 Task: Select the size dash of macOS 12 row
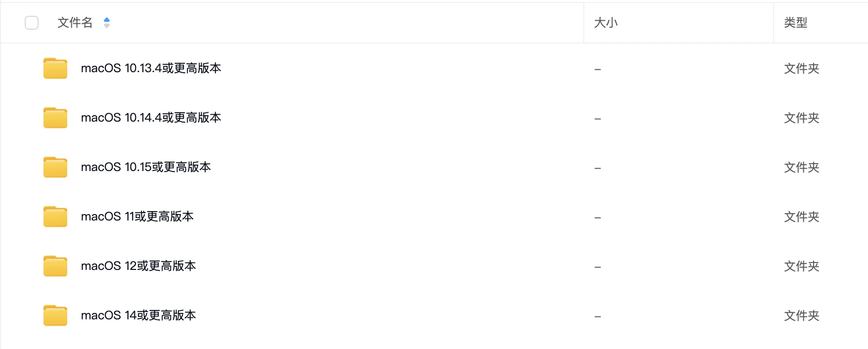point(598,267)
